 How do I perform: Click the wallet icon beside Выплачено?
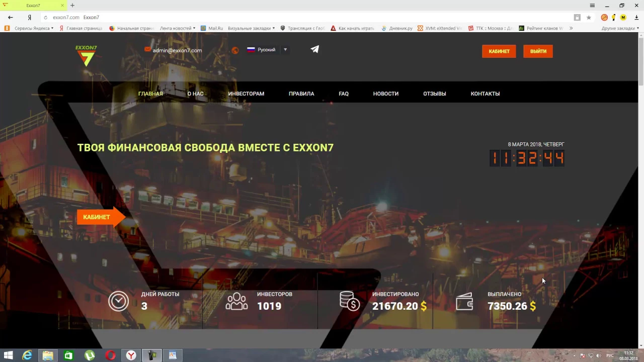pos(464,302)
